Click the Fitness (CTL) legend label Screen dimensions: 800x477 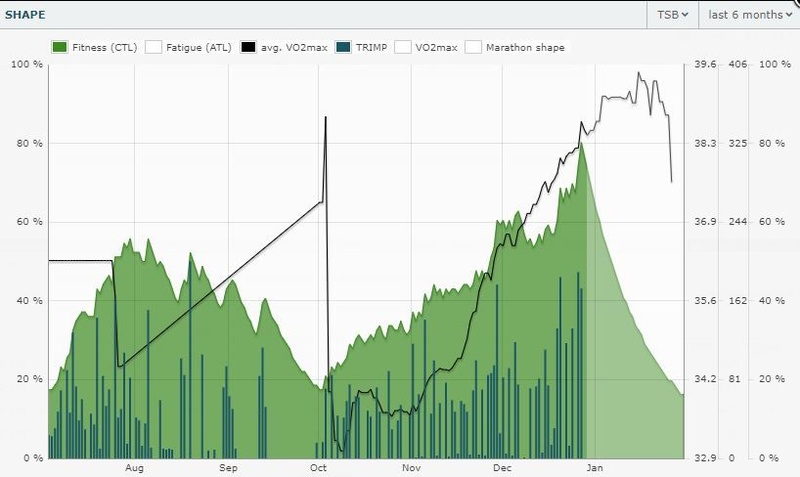(105, 47)
